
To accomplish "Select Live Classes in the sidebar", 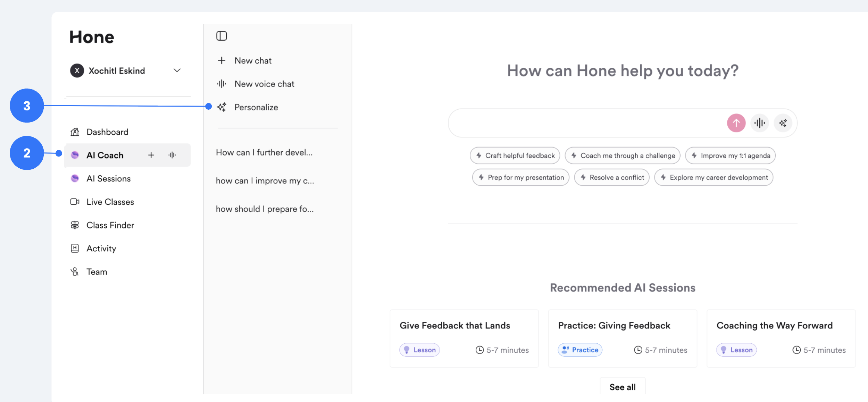I will click(x=110, y=202).
